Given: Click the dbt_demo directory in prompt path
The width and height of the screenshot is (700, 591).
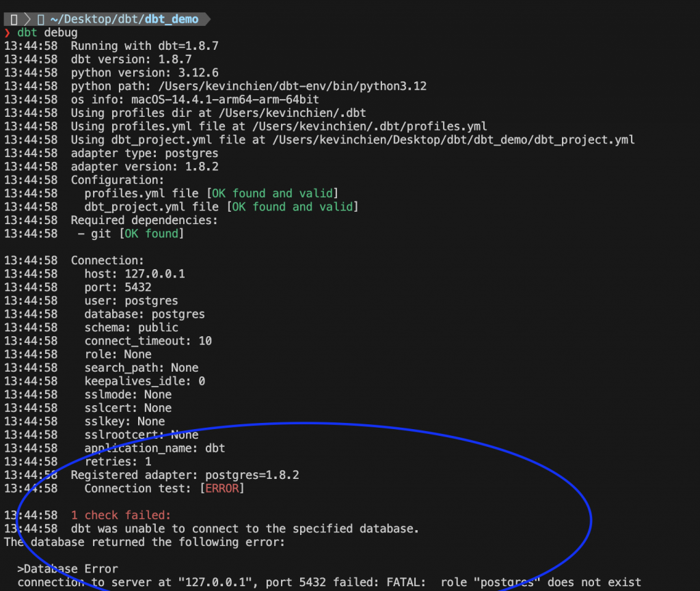Looking at the screenshot, I should click(x=172, y=19).
